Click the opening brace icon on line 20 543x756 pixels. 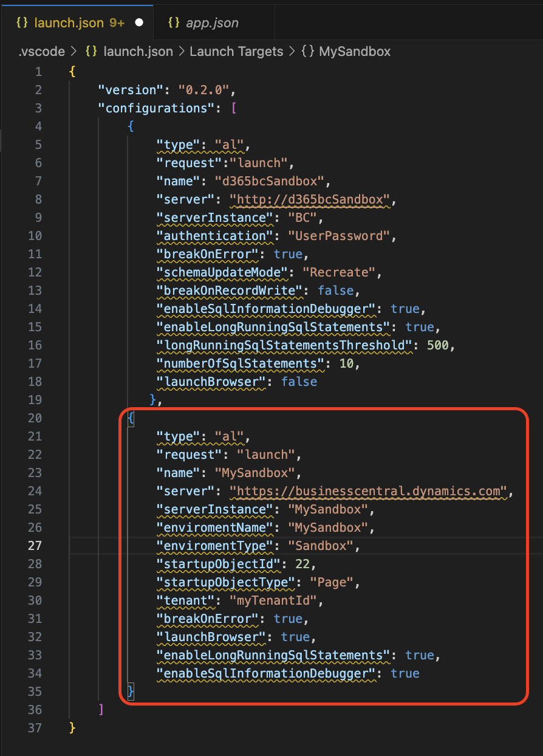tap(131, 418)
